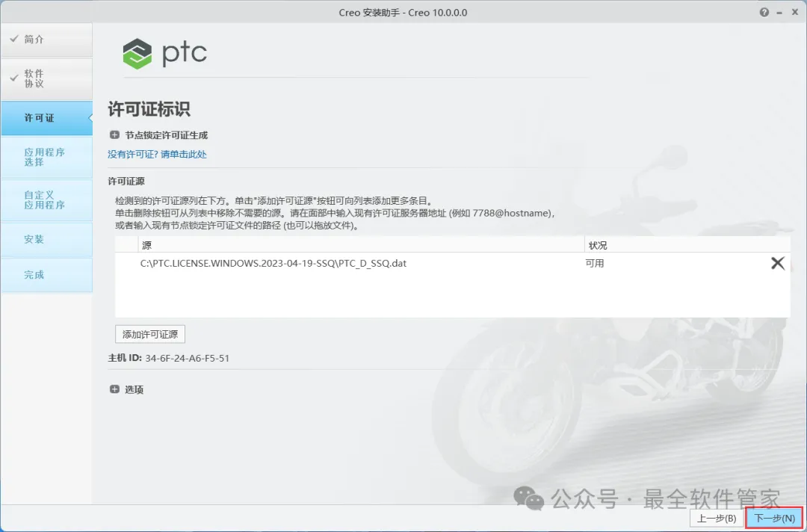Click the 许可证标识 heading
Image resolution: width=807 pixels, height=532 pixels.
(149, 109)
